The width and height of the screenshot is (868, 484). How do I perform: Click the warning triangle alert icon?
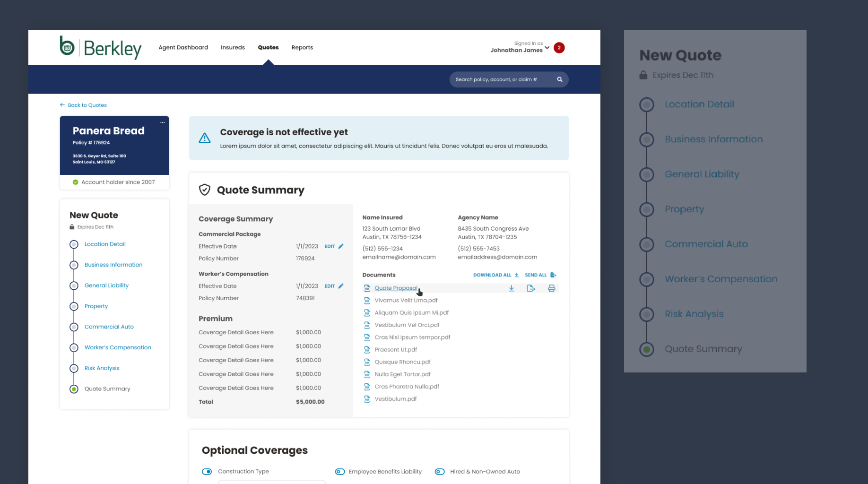coord(205,138)
